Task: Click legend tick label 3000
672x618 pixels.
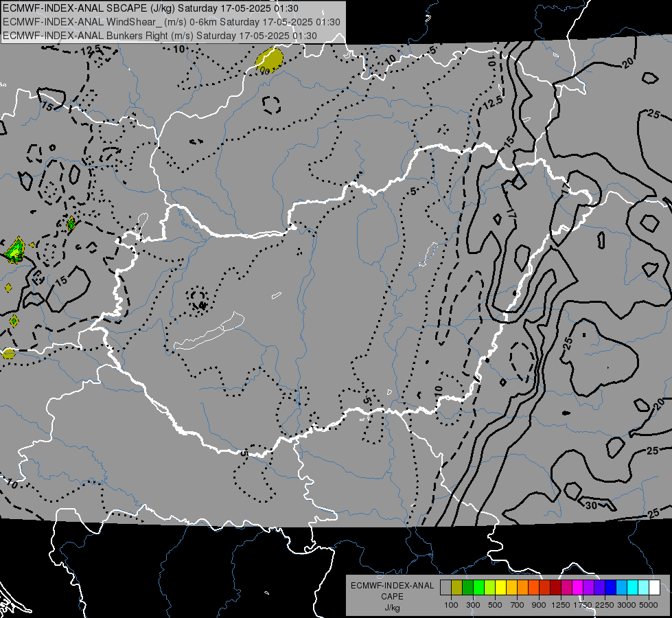Action: [x=627, y=605]
